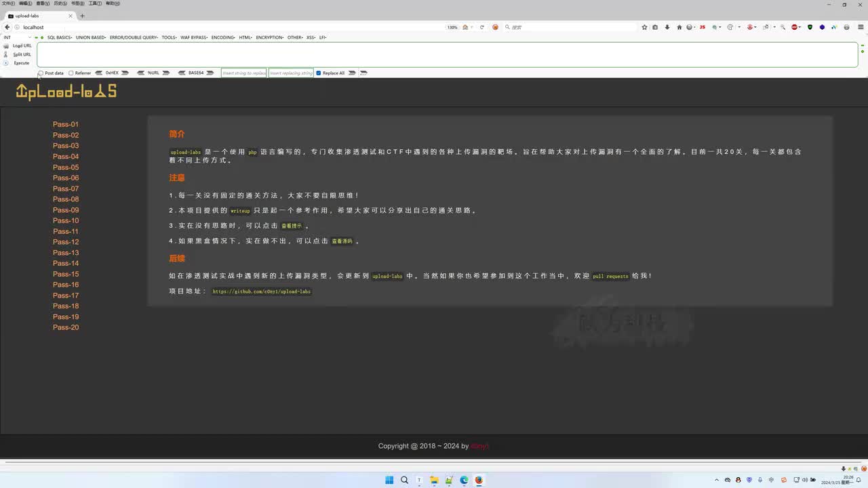
Task: Expand the ERROR/DOUBLE QUERY menu
Action: coord(134,37)
